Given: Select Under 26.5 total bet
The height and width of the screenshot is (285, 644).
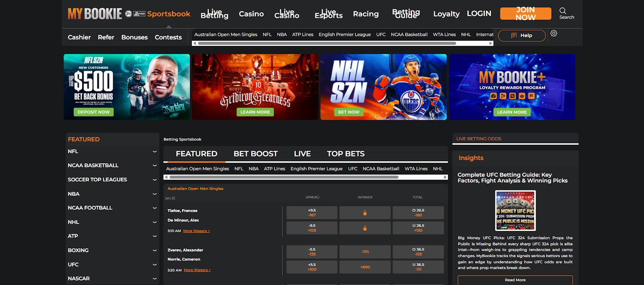Looking at the screenshot, I should click(x=418, y=228).
